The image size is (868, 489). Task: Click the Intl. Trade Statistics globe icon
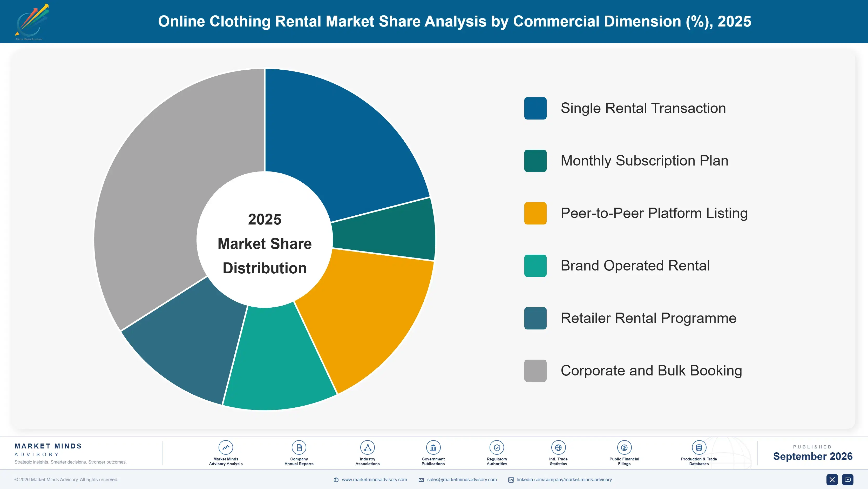pyautogui.click(x=558, y=447)
